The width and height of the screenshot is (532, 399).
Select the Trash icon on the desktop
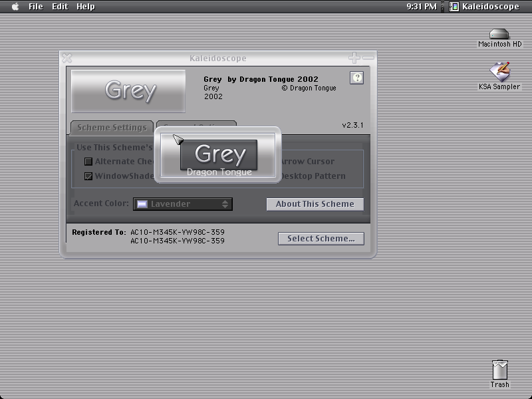[x=500, y=374]
